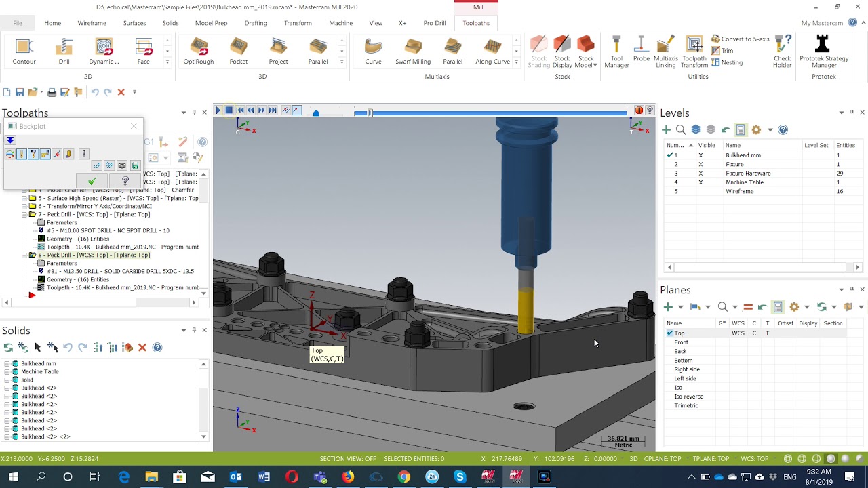Select Front plane in Planes list
This screenshot has height=488, width=868.
pos(681,342)
